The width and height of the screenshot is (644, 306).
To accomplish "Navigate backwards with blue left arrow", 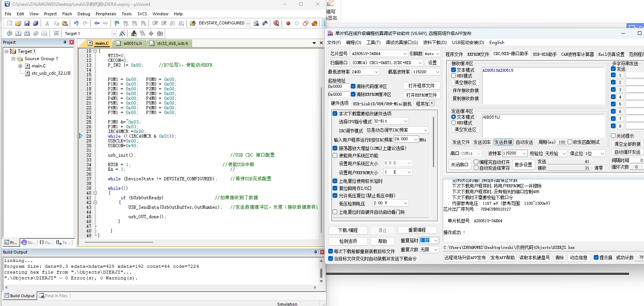I will [97, 23].
